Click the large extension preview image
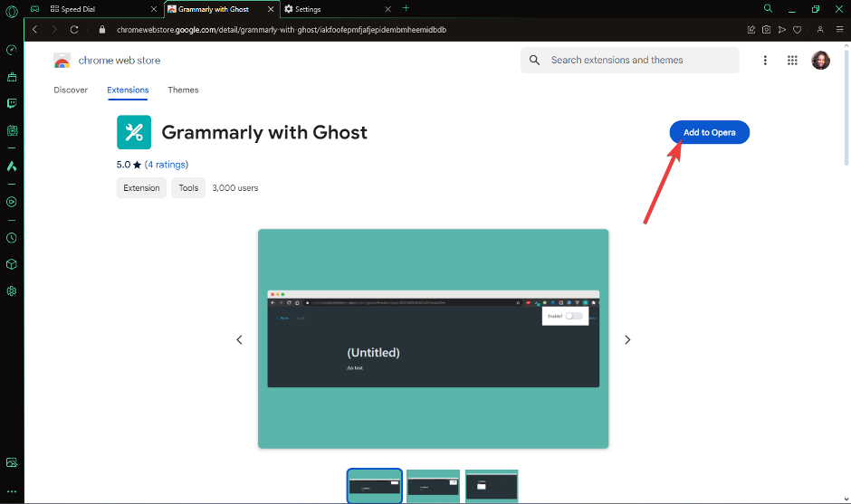Screen dimensions: 851x504 pos(433,338)
